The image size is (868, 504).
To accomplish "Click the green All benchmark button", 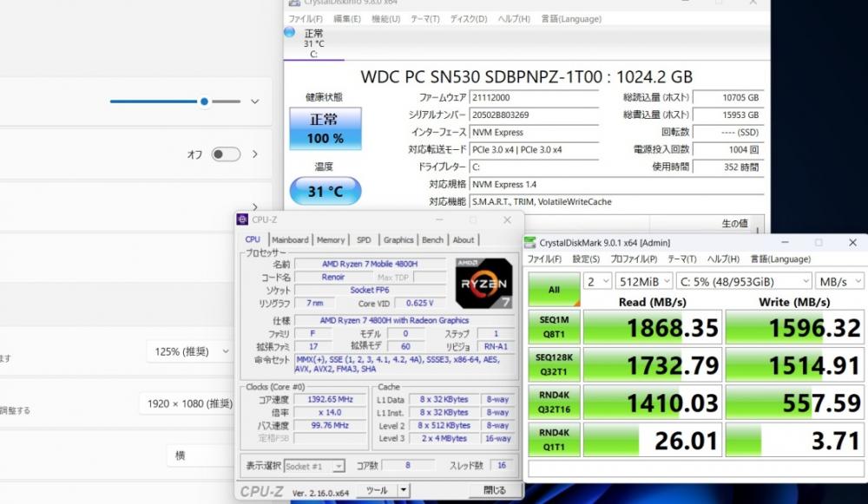I will (554, 290).
